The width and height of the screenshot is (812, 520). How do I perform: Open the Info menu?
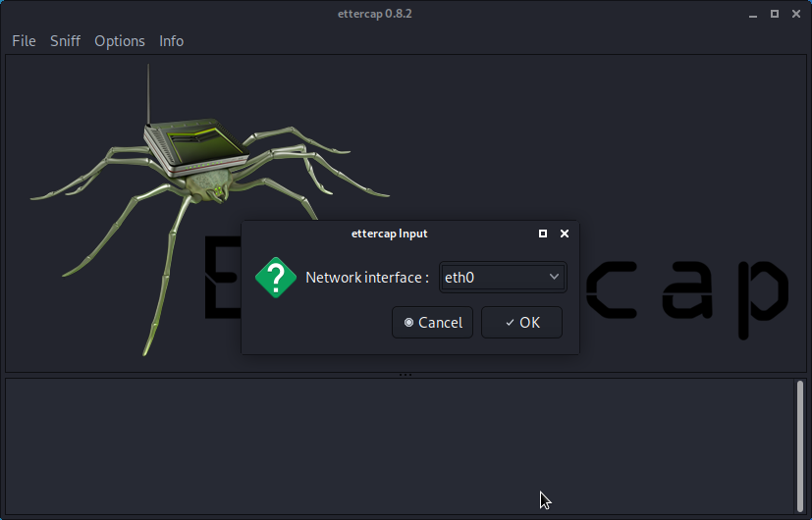[x=172, y=41]
